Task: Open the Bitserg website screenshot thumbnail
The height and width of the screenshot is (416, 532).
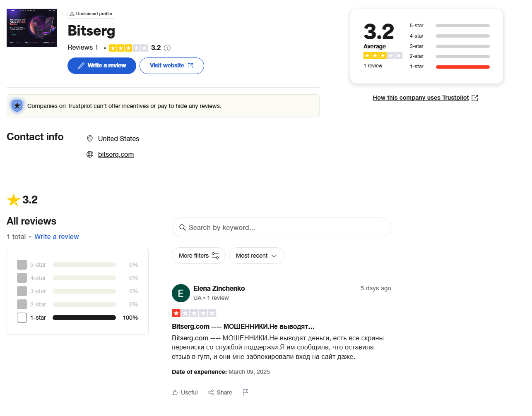Action: (x=32, y=28)
